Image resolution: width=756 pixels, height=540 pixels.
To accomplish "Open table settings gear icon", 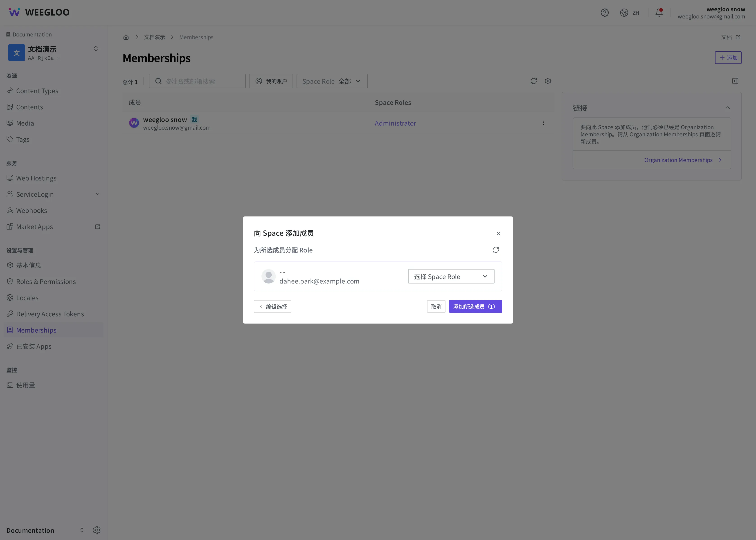I will (548, 81).
